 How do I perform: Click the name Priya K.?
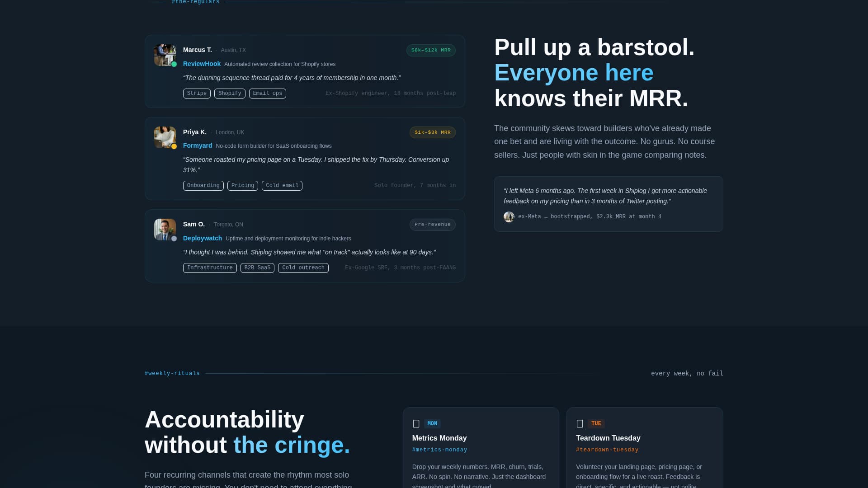195,132
